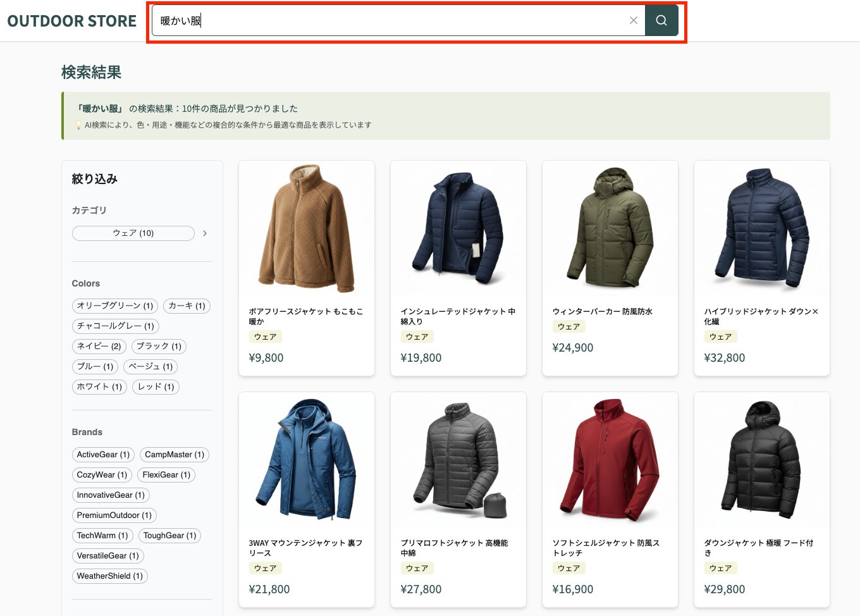This screenshot has width=860, height=616.
Task: Select the ウェア (10) category filter
Action: tap(133, 233)
